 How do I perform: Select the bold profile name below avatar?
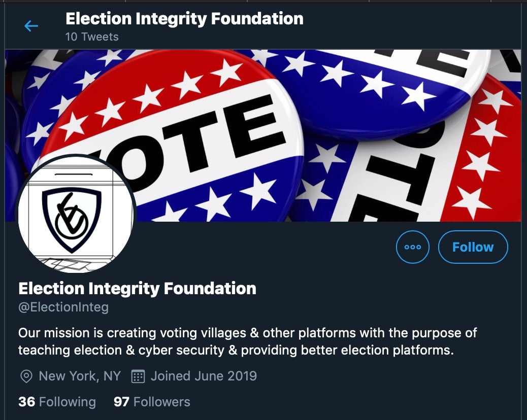pos(137,288)
